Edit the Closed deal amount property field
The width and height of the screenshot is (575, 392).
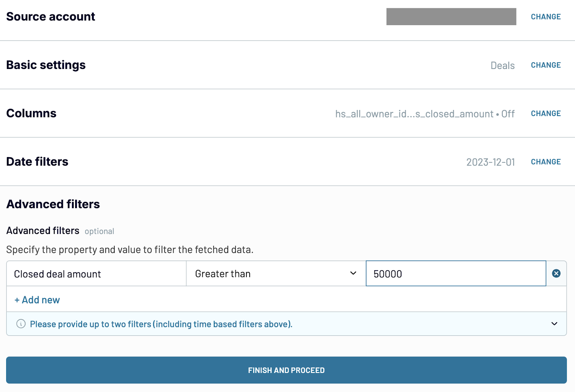(96, 273)
